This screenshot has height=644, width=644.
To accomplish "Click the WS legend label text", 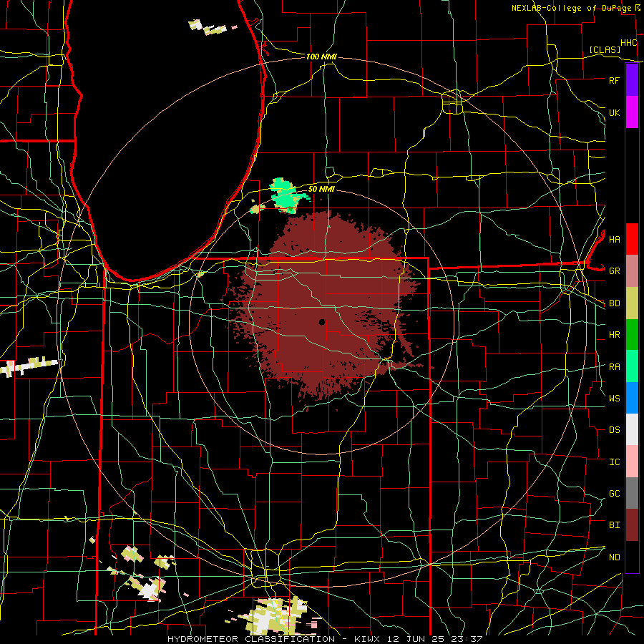I will click(614, 399).
